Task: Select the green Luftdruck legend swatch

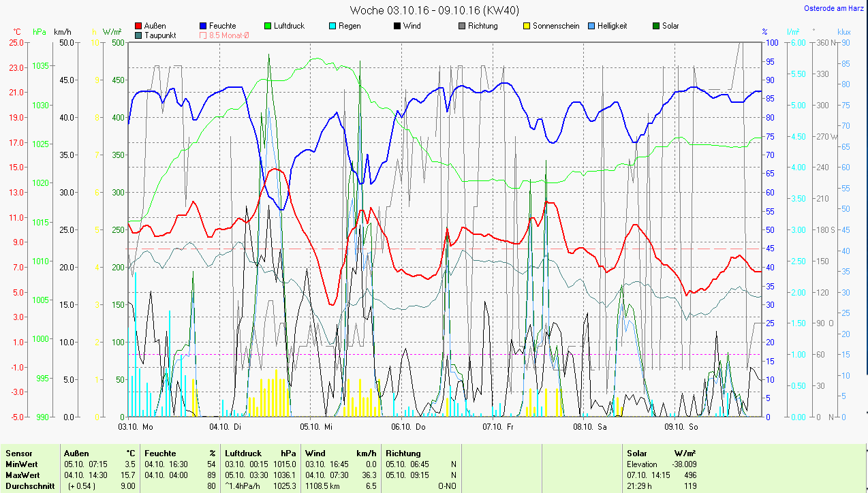Action: click(268, 26)
